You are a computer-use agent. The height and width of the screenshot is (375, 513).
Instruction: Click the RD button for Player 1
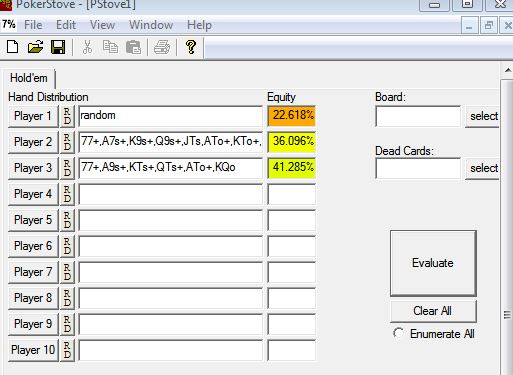(x=67, y=116)
